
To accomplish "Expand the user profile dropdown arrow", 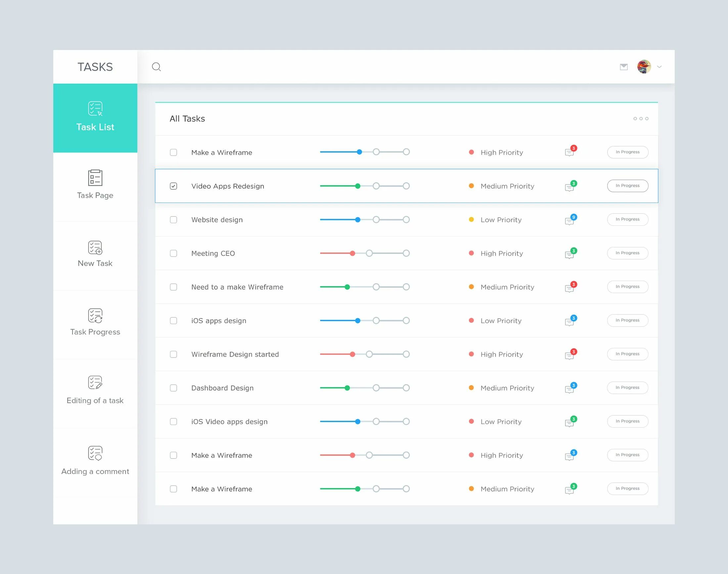I will pos(659,67).
